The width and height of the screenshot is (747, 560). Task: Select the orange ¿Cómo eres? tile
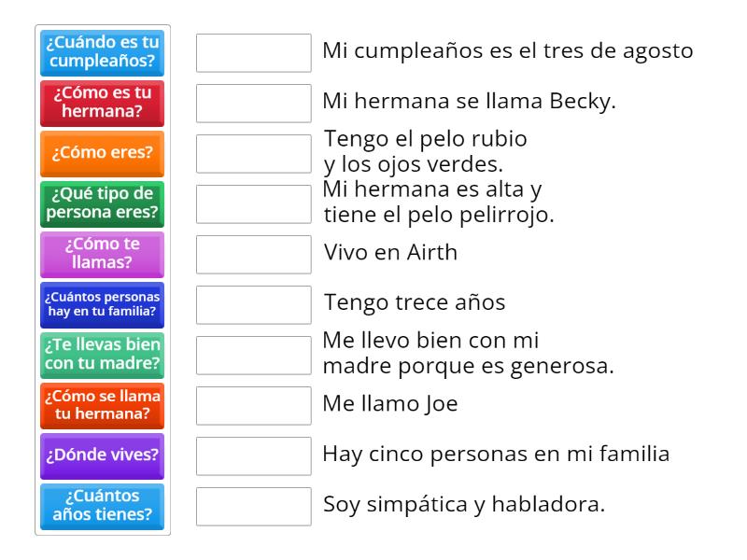(x=102, y=154)
